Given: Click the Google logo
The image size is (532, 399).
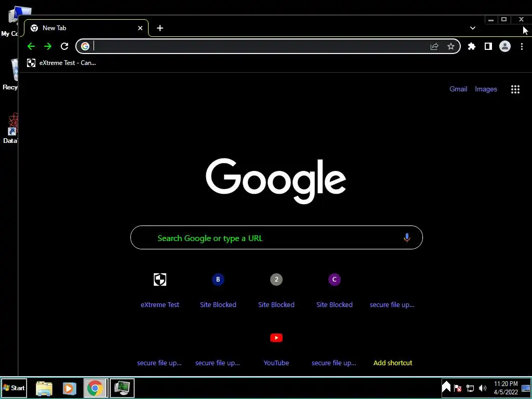Looking at the screenshot, I should (x=276, y=181).
